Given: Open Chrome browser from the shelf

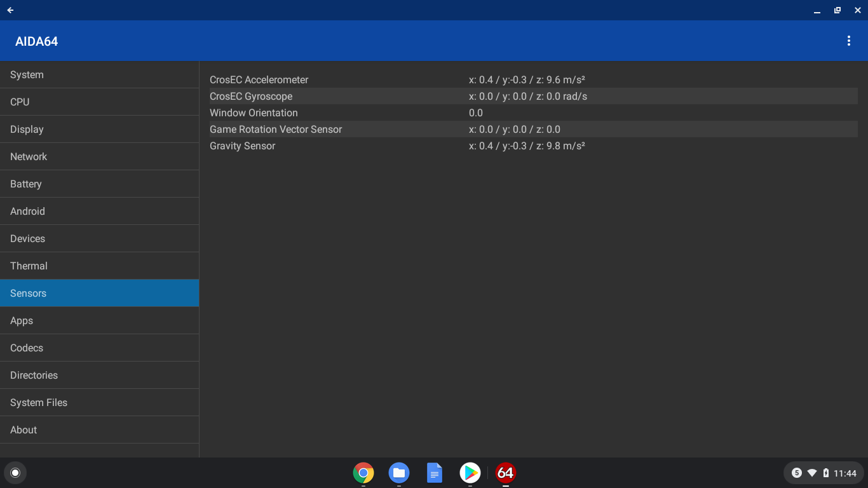Looking at the screenshot, I should coord(363,473).
